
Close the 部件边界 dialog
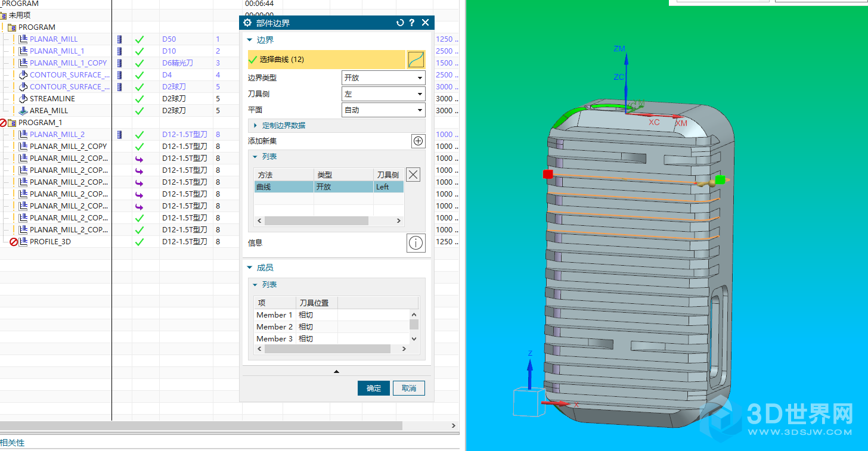425,23
